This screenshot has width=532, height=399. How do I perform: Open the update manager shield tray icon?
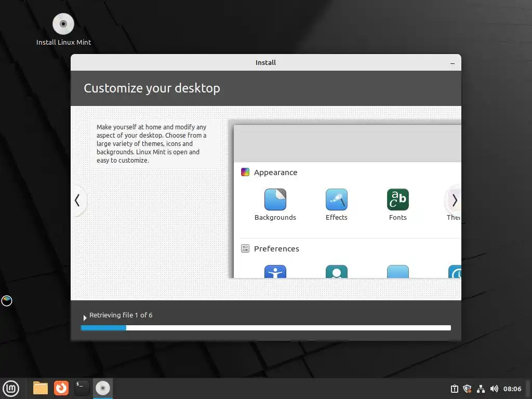(467, 389)
